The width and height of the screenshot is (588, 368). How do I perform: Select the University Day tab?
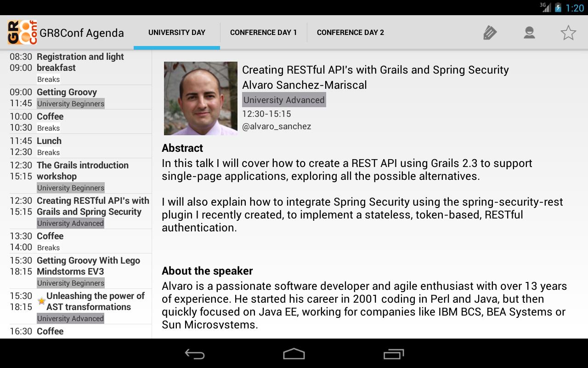pyautogui.click(x=177, y=32)
